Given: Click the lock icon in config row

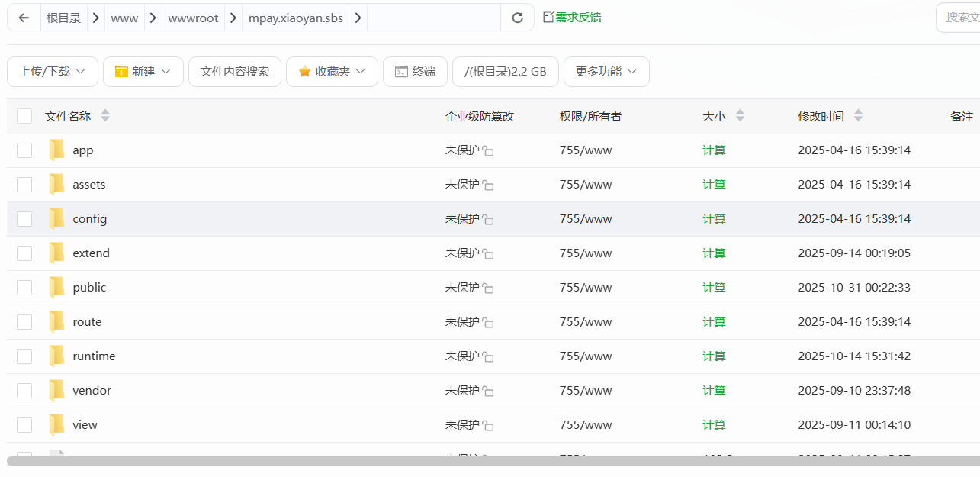Looking at the screenshot, I should 488,220.
